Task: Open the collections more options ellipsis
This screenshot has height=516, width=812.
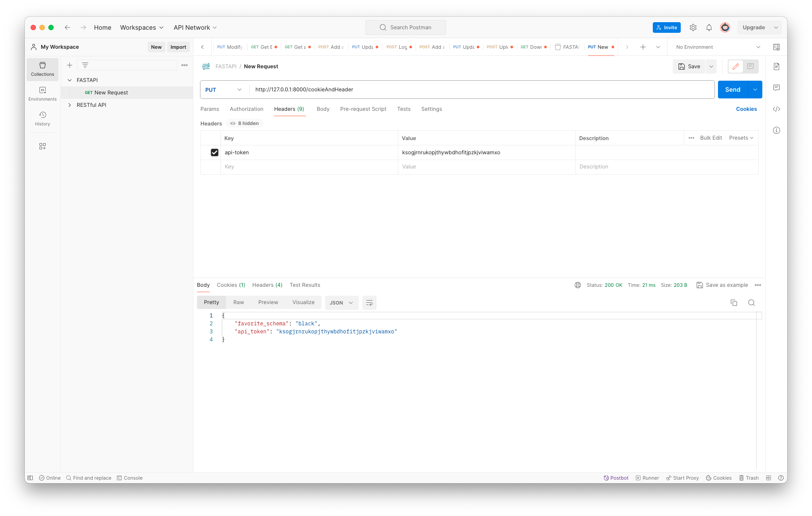Action: [x=184, y=65]
